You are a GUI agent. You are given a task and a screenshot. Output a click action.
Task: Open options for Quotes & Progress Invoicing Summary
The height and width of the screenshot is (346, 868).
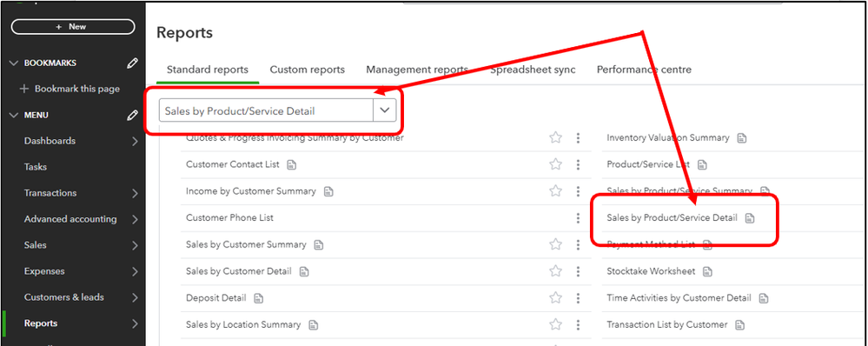pyautogui.click(x=578, y=138)
